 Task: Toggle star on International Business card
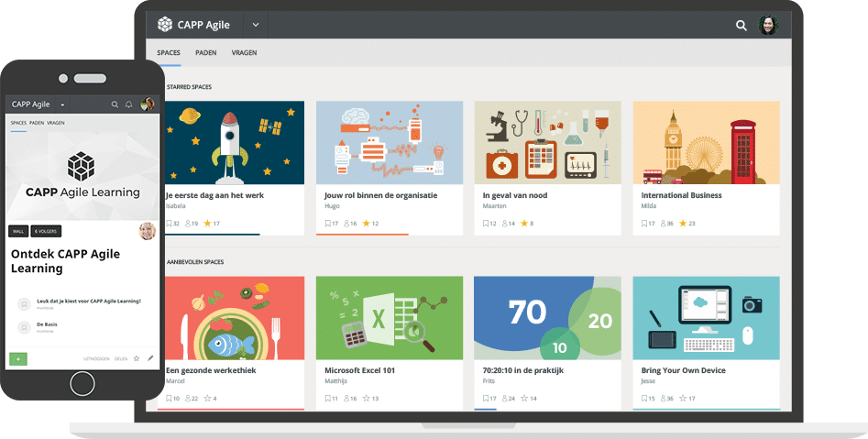coord(683,223)
